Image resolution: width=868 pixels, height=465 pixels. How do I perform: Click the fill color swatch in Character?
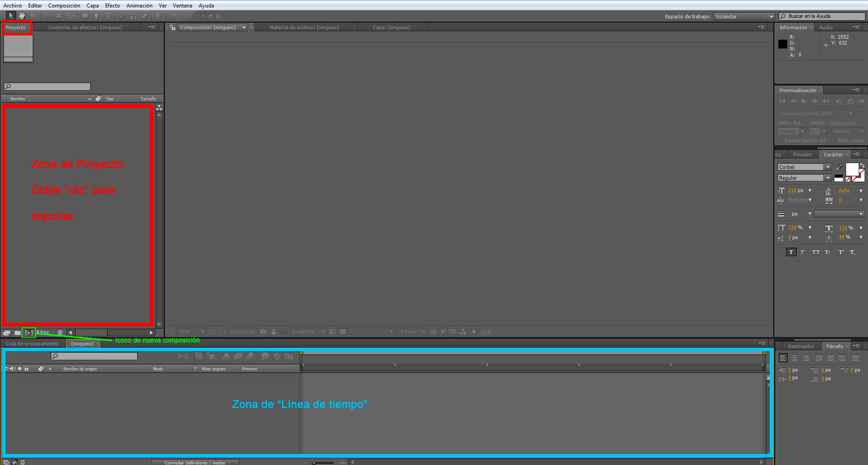pos(852,169)
